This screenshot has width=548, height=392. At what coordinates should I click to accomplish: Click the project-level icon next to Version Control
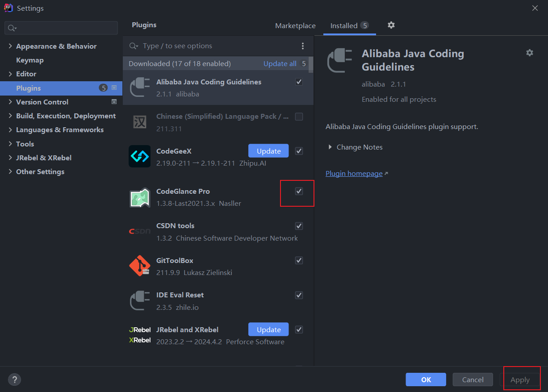click(114, 102)
